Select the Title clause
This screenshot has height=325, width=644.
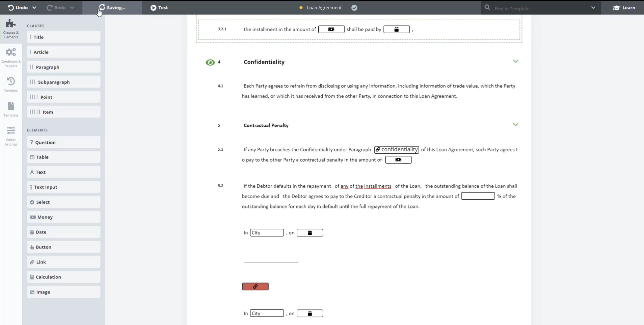63,37
